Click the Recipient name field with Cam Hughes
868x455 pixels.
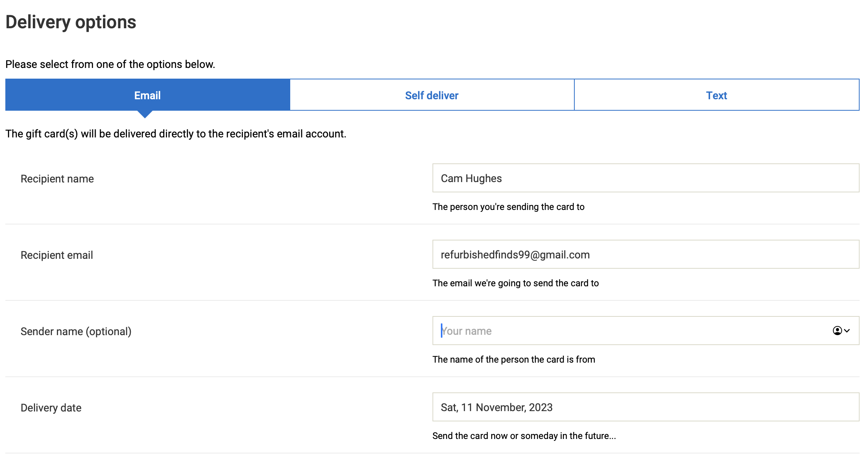click(645, 178)
